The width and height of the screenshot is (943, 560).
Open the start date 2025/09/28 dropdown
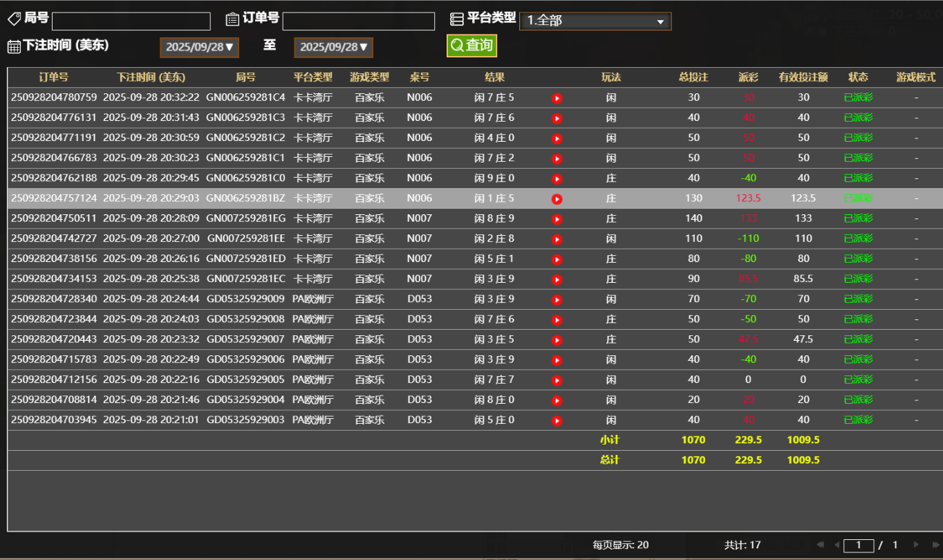[x=199, y=47]
